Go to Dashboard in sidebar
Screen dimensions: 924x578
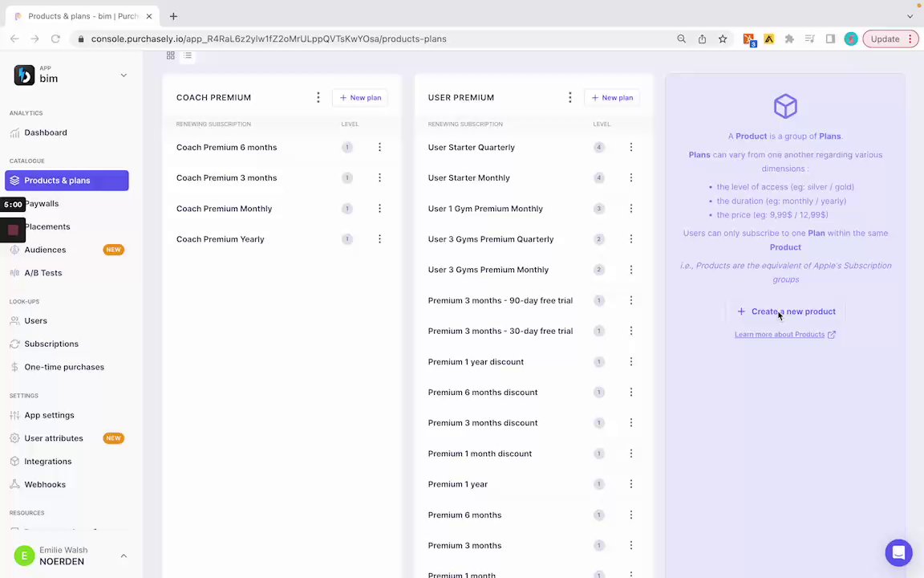click(x=46, y=132)
